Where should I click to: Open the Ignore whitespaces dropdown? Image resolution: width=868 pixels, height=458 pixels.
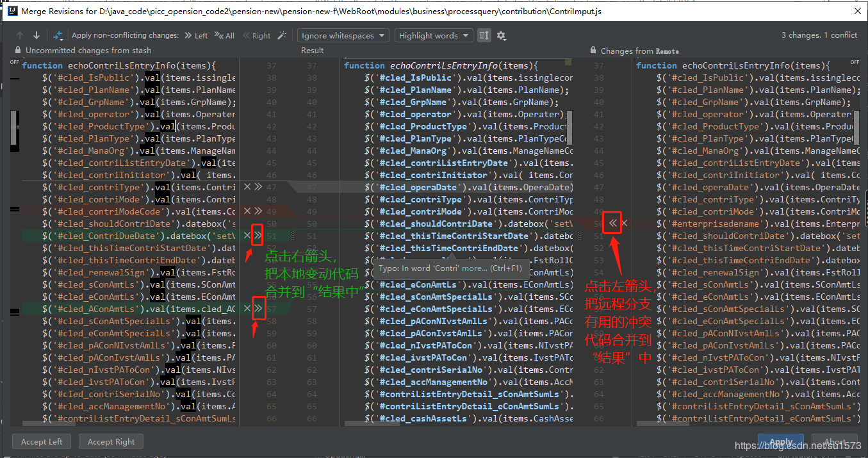[x=343, y=36]
